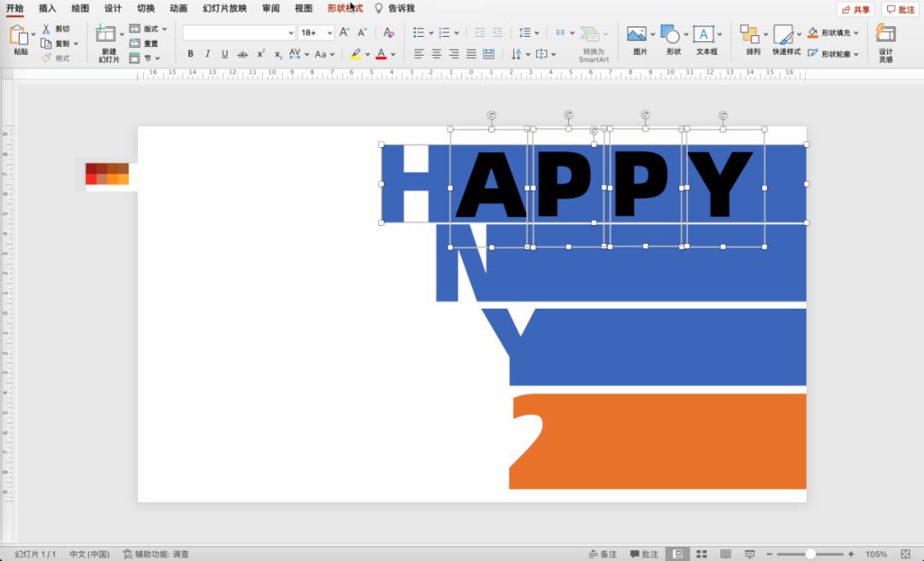The height and width of the screenshot is (561, 924).
Task: Click the Paste (粘贴) clipboard icon
Action: click(18, 35)
